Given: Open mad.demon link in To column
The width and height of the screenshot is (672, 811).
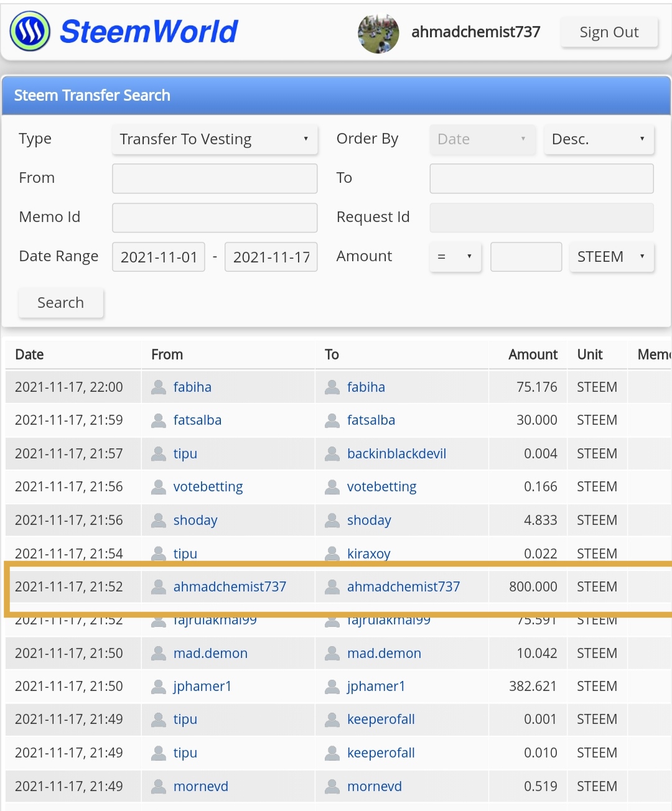Looking at the screenshot, I should click(384, 653).
